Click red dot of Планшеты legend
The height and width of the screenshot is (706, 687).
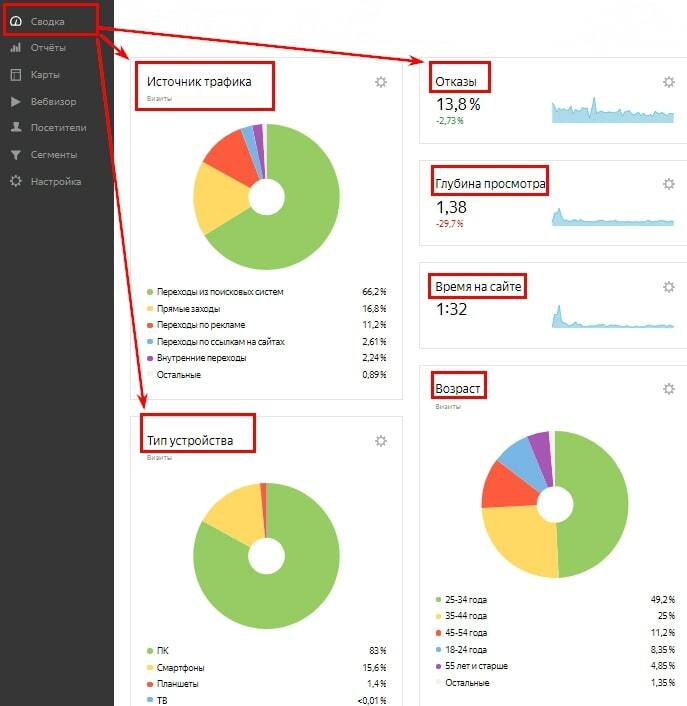(x=150, y=684)
